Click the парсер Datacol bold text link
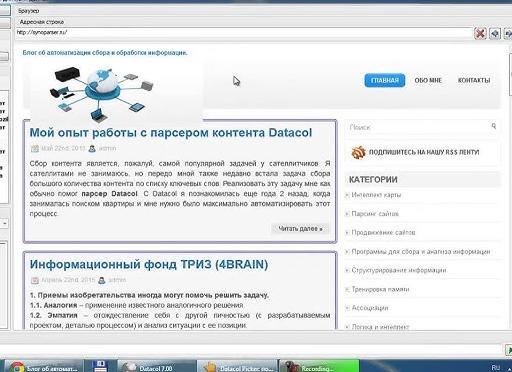512x372 pixels. pyautogui.click(x=109, y=194)
